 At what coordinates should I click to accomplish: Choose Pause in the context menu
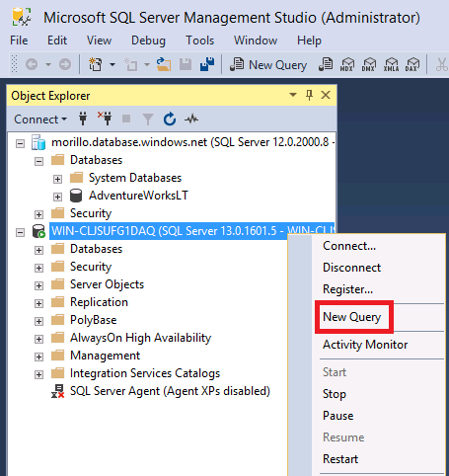pos(337,416)
